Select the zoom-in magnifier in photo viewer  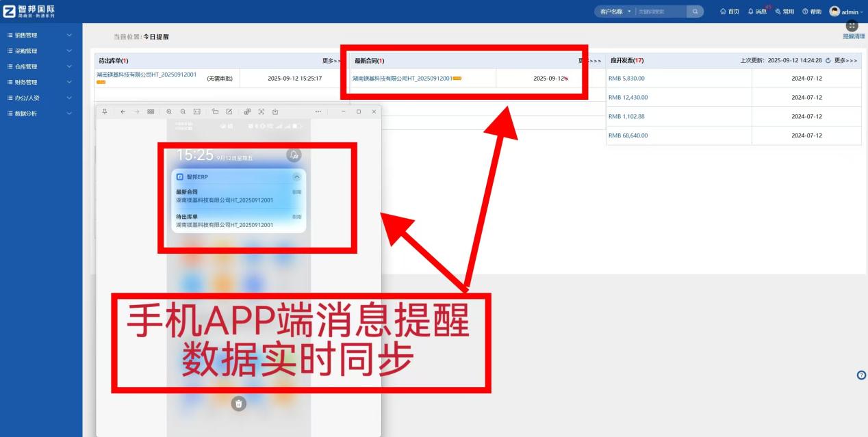pos(169,111)
